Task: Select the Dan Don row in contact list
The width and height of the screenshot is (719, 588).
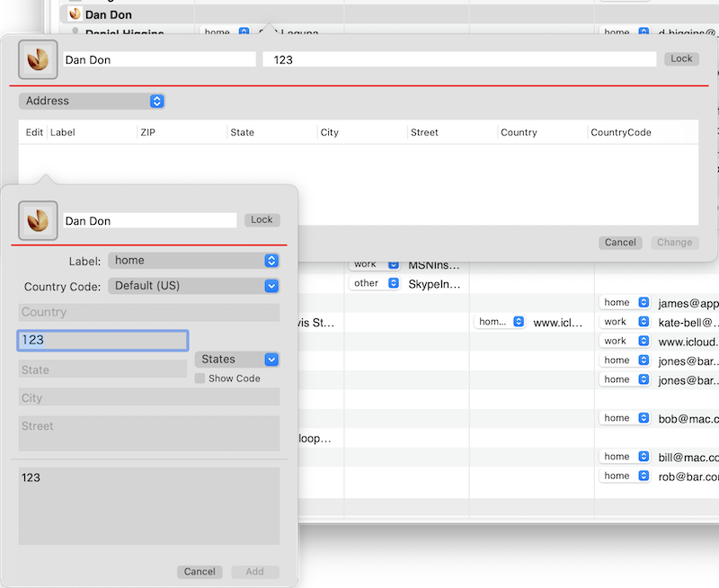Action: click(x=389, y=14)
